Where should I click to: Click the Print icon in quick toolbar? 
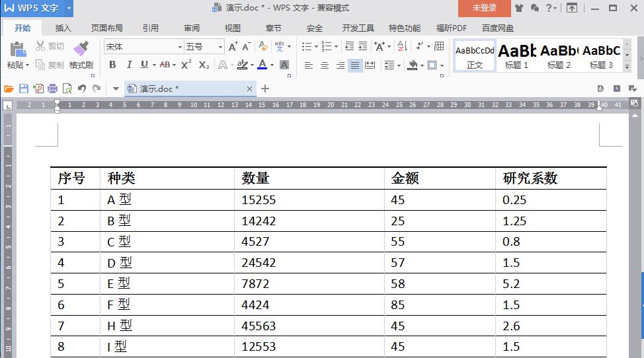[x=53, y=89]
